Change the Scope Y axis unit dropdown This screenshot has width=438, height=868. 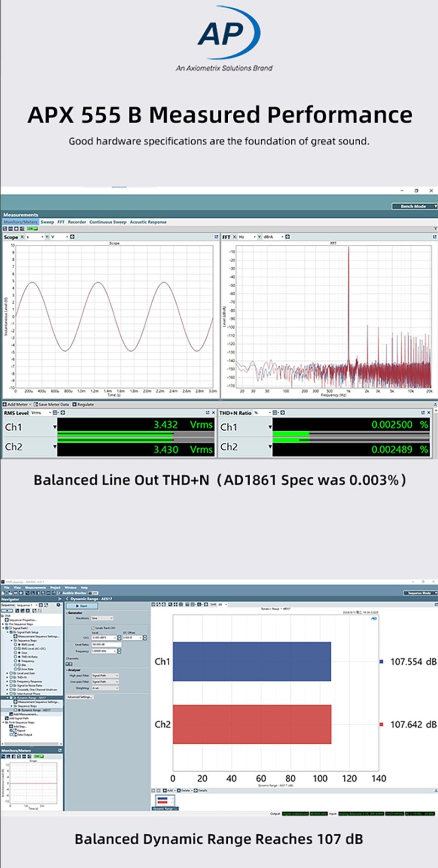point(59,237)
